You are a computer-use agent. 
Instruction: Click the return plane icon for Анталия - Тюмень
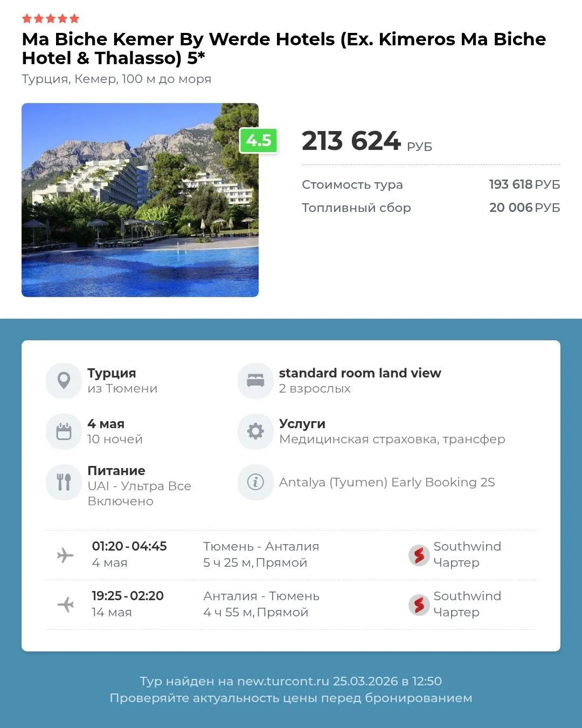point(65,605)
